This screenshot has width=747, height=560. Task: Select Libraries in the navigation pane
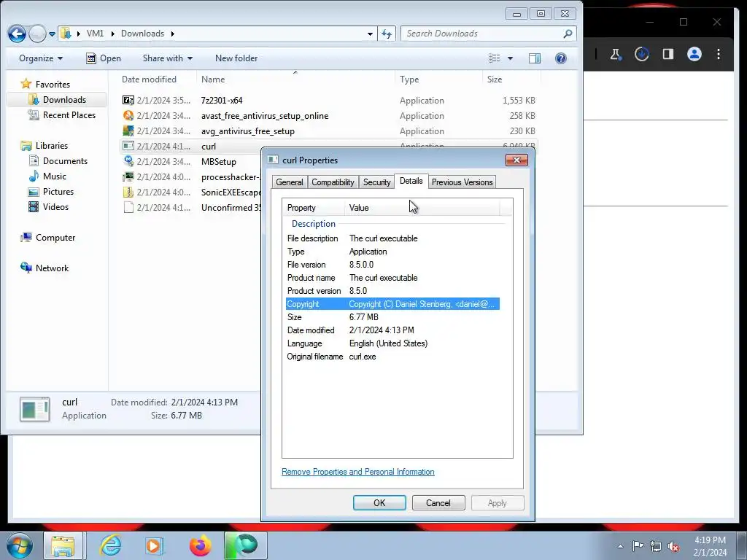click(52, 146)
